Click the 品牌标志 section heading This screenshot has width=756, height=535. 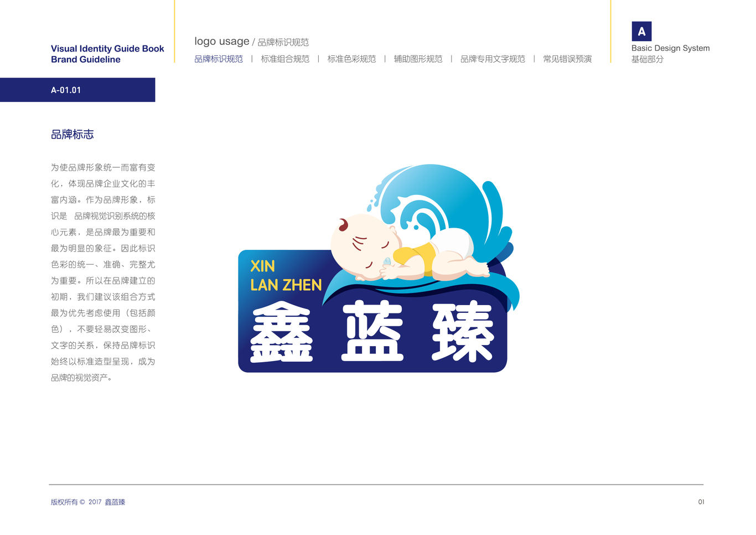coord(73,134)
